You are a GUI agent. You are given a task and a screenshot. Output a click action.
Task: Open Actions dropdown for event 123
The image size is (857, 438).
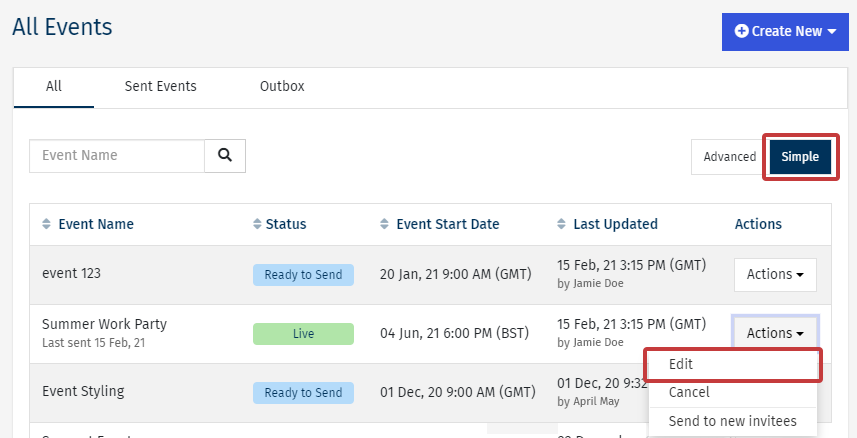pos(775,274)
